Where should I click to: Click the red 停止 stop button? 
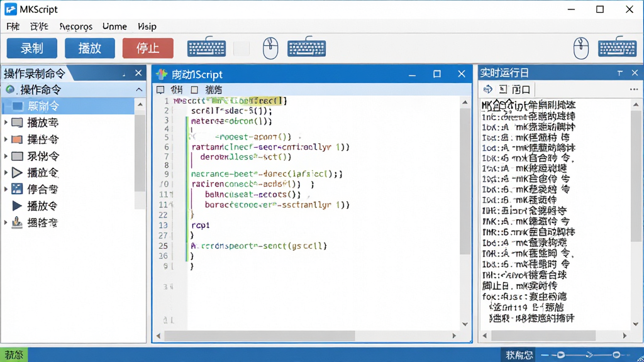(x=148, y=48)
